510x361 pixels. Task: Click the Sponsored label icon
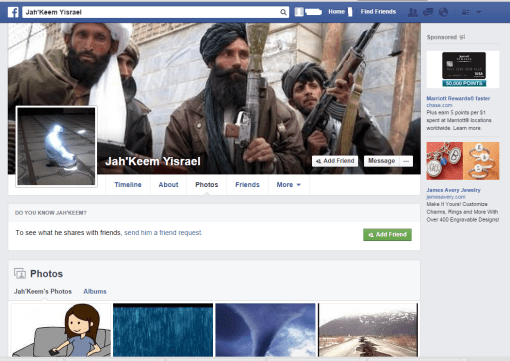click(x=462, y=37)
